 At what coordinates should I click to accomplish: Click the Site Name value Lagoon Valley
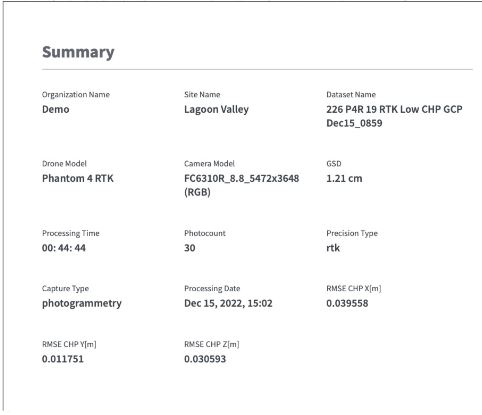[216, 110]
